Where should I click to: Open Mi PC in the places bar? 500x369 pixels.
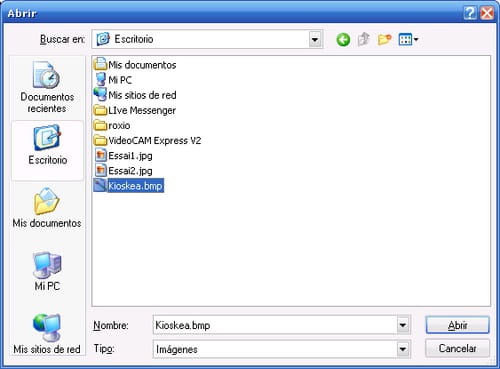tap(47, 271)
